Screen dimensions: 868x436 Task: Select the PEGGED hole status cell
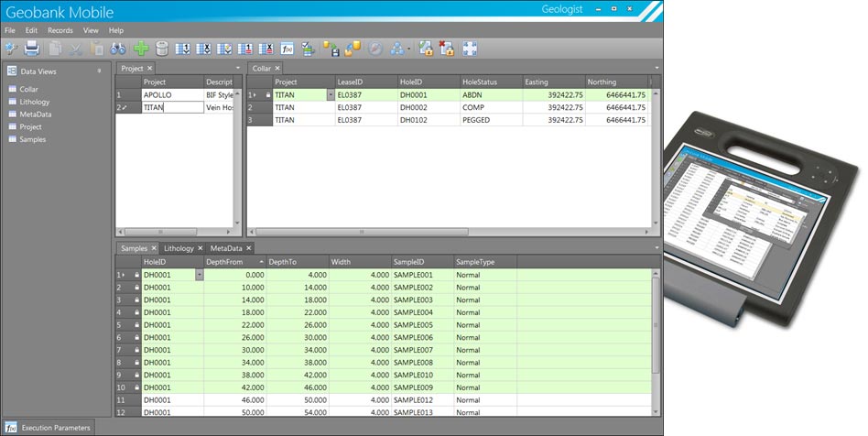click(491, 120)
